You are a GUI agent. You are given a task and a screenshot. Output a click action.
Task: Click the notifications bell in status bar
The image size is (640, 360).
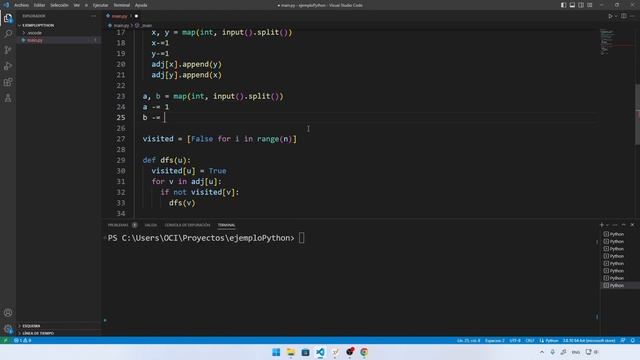633,340
